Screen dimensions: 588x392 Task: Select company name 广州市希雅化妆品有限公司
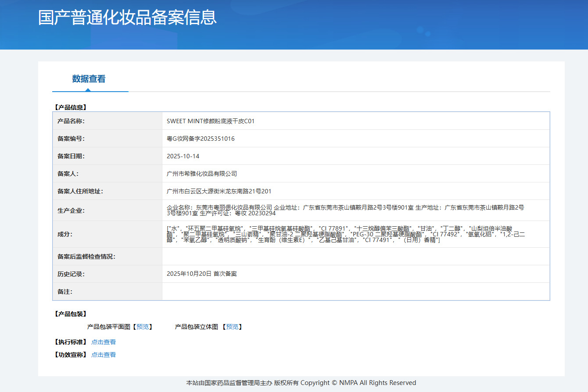coord(202,174)
